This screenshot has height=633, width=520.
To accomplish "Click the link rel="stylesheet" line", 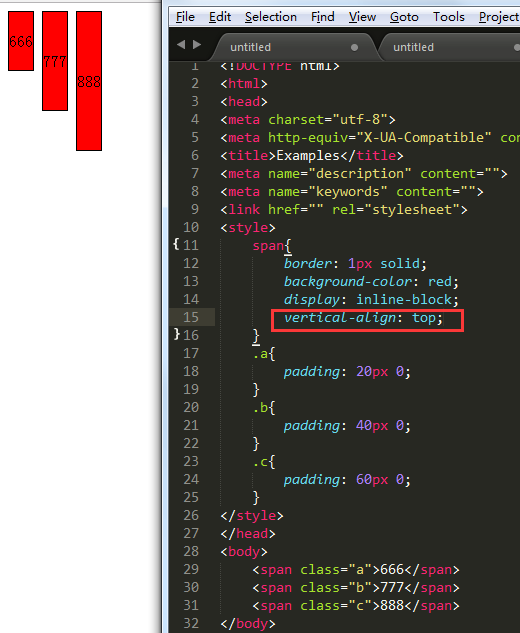I will point(344,210).
